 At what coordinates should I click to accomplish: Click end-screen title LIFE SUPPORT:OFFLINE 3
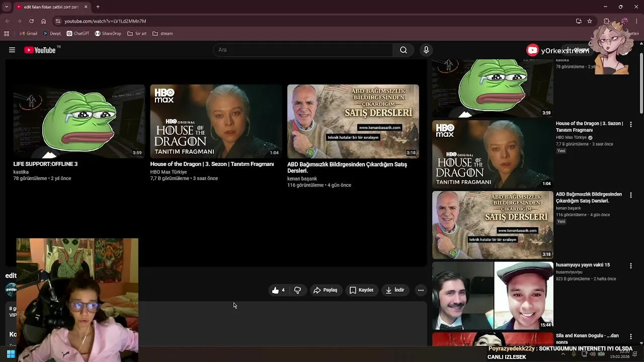[x=45, y=164]
